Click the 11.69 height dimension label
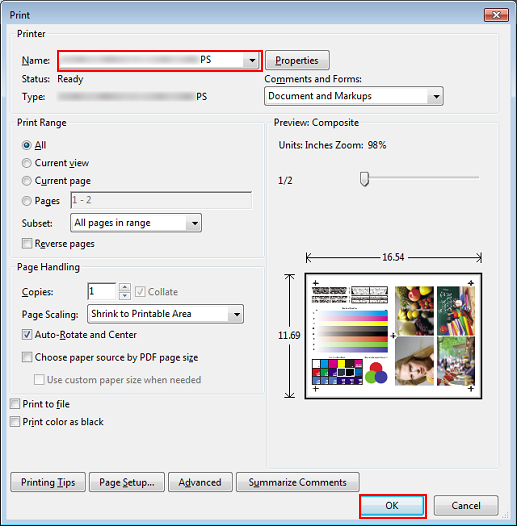The image size is (517, 526). (x=289, y=335)
